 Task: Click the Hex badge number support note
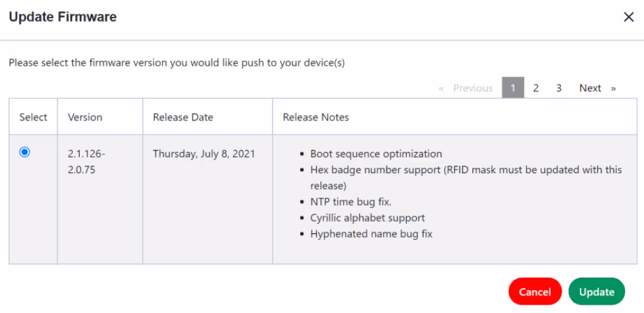tap(466, 178)
